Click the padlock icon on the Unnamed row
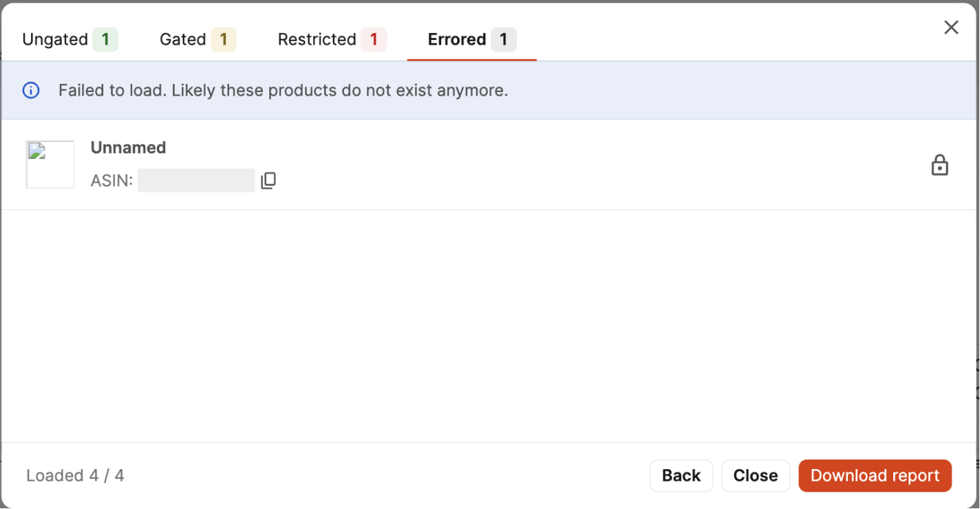Image resolution: width=980 pixels, height=509 pixels. tap(939, 165)
